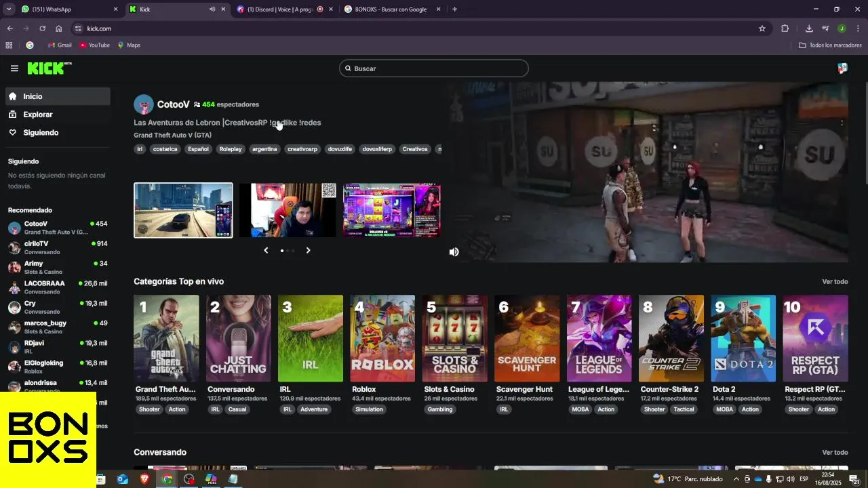Open recommended channel ElGlogloking
The width and height of the screenshot is (868, 488).
pyautogui.click(x=58, y=367)
